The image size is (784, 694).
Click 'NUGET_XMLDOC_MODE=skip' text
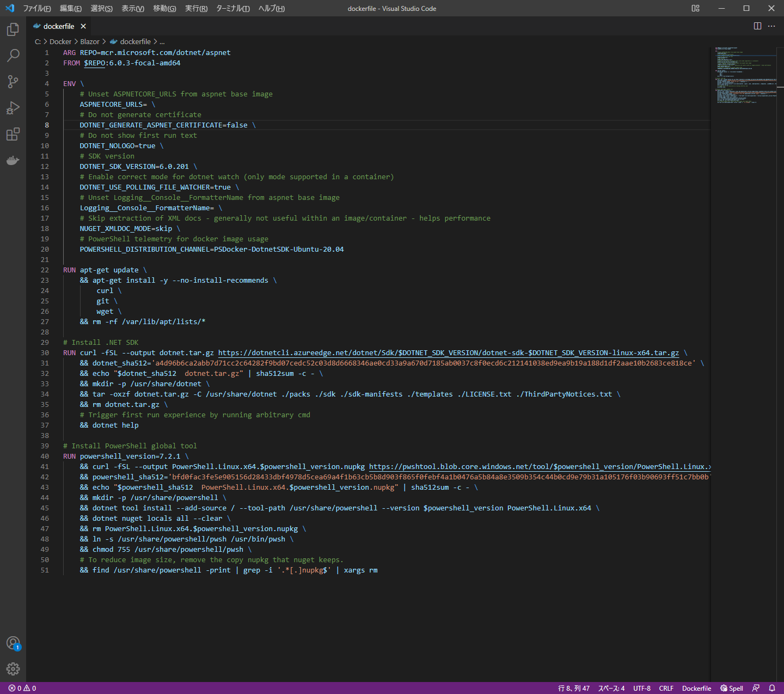(x=126, y=229)
